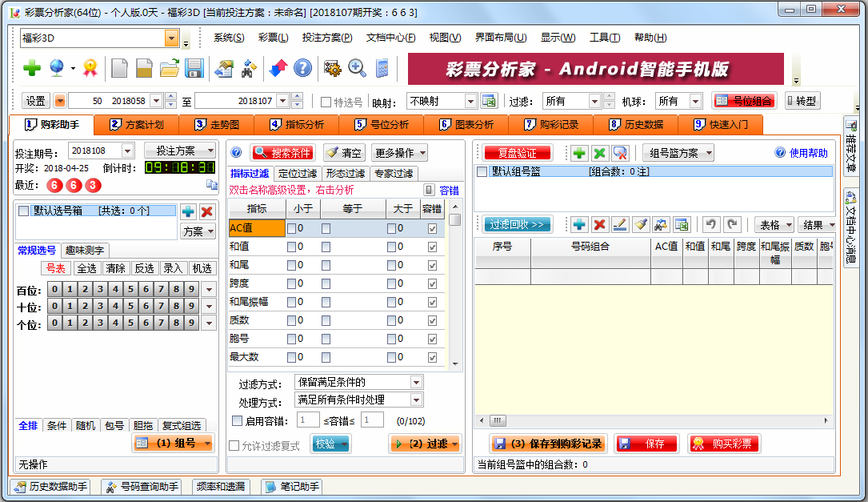Expand the 过滤方式 combo box
Viewport: 868px width, 502px height.
click(x=415, y=383)
